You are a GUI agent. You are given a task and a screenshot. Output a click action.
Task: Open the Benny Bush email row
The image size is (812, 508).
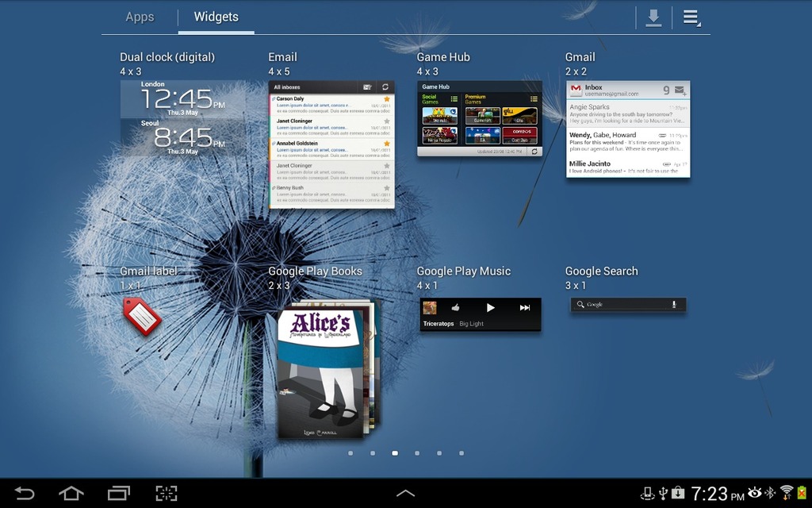pos(331,194)
